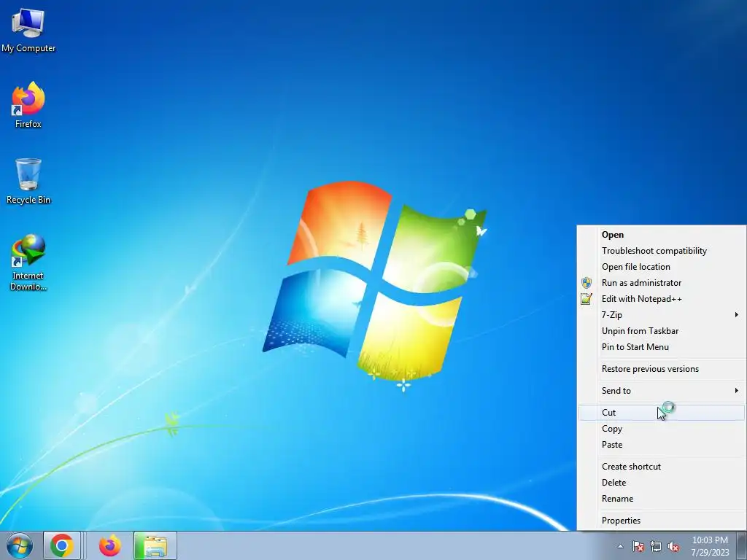Launch Chrome from the taskbar
747x560 pixels.
[62, 545]
